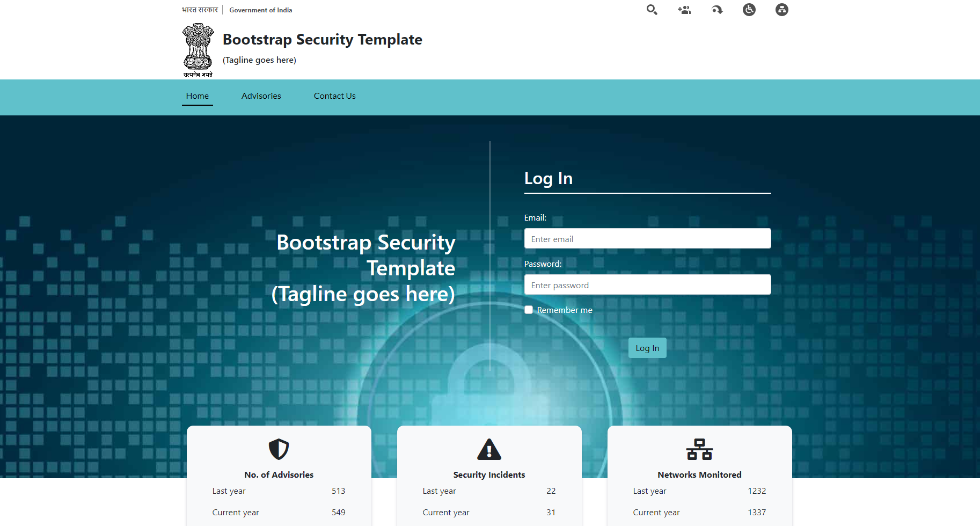The image size is (980, 526).
Task: Click the network diagram icon for Networks Monitored
Action: tap(699, 449)
